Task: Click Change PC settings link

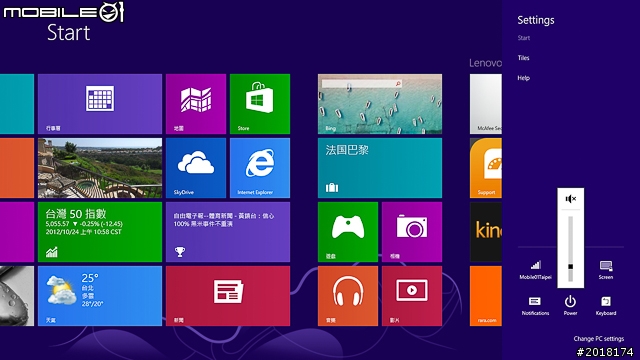Action: click(x=598, y=338)
